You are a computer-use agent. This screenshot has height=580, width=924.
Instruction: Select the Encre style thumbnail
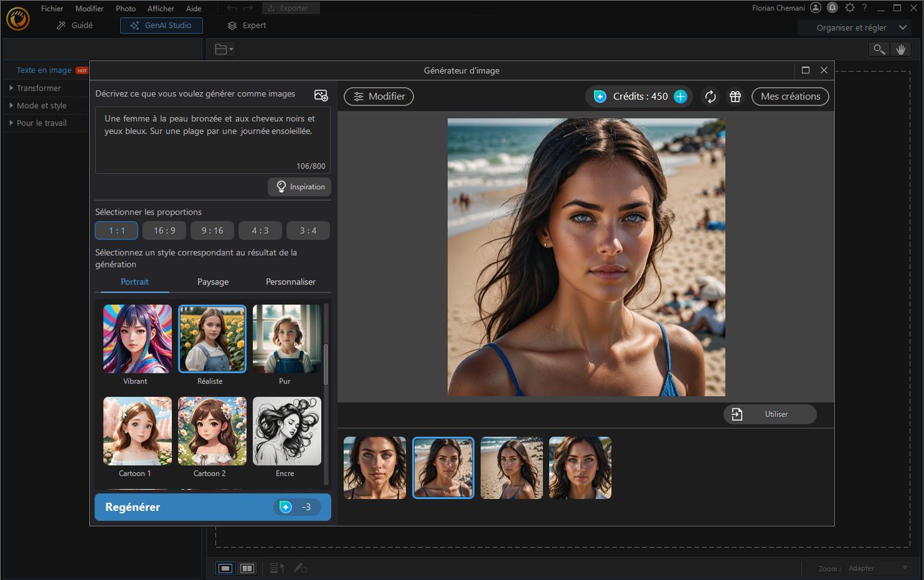point(286,431)
